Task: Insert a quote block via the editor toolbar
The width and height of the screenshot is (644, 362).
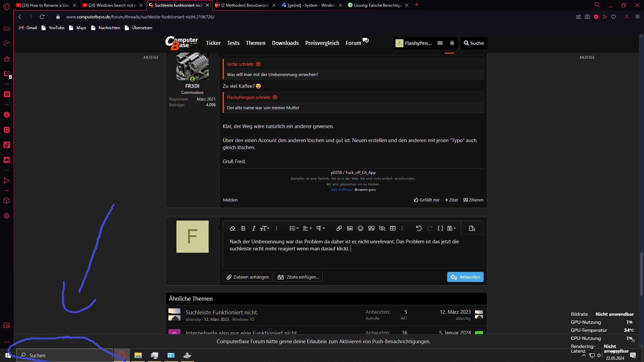Action: 371,228
